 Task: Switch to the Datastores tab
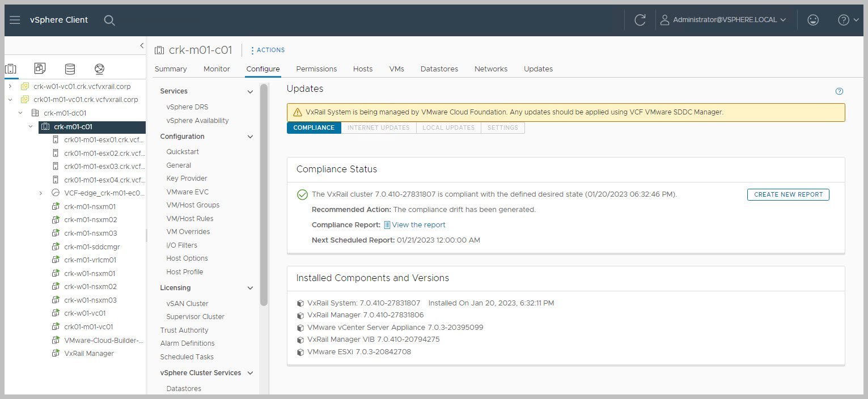point(439,69)
